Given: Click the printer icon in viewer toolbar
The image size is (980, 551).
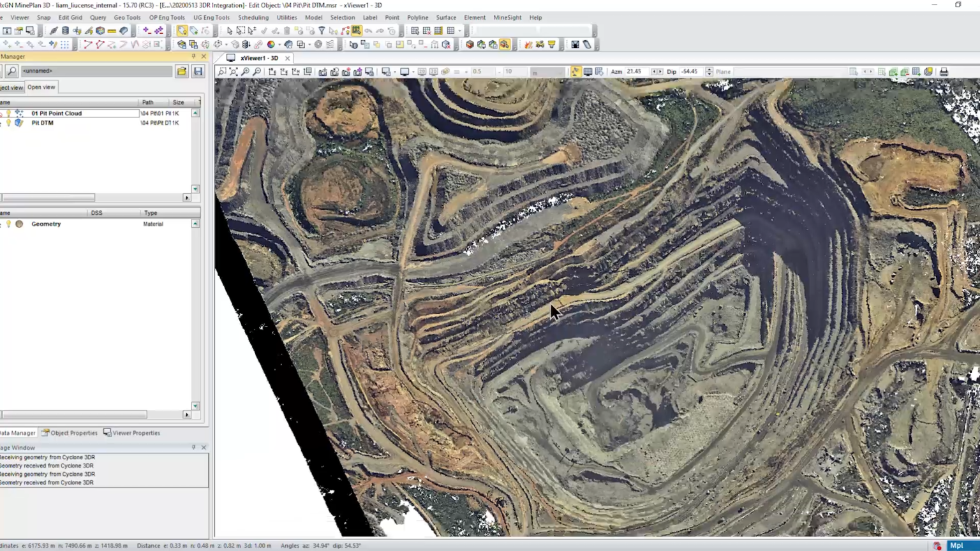Looking at the screenshot, I should tap(944, 72).
